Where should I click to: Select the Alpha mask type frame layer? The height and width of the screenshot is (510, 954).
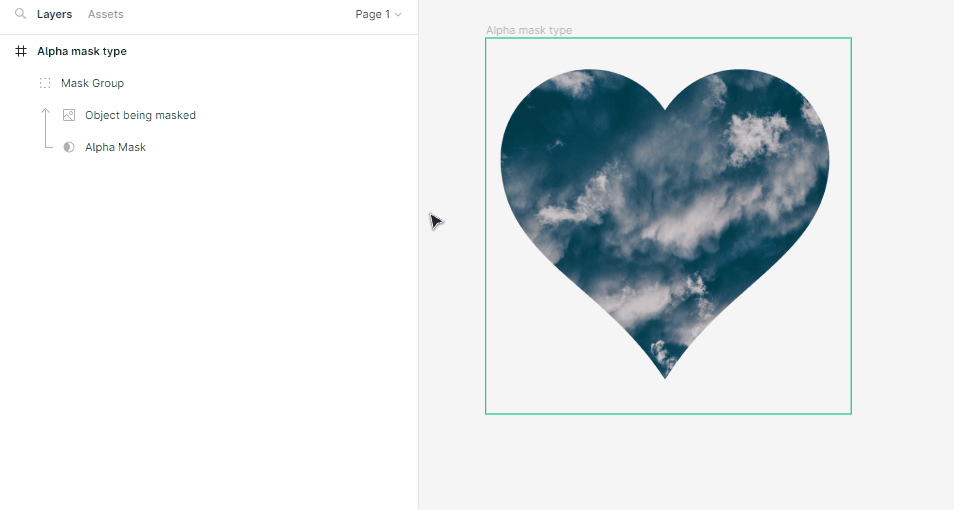82,51
